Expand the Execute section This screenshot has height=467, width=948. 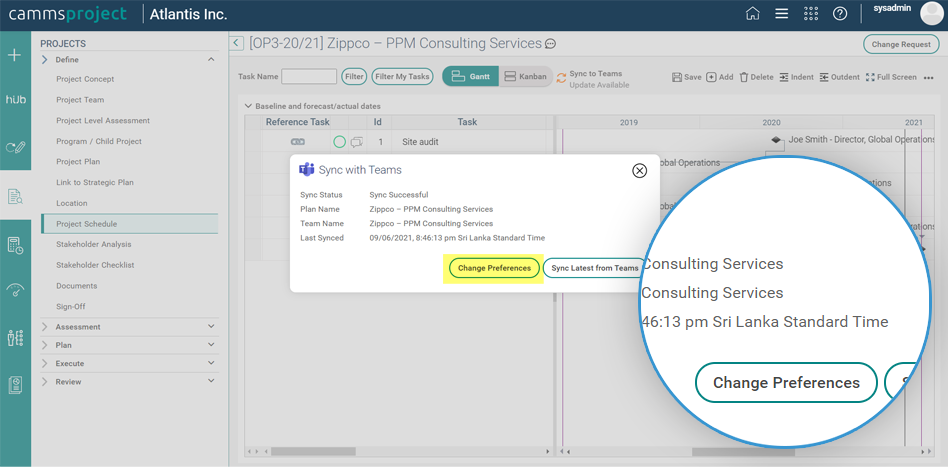click(211, 363)
